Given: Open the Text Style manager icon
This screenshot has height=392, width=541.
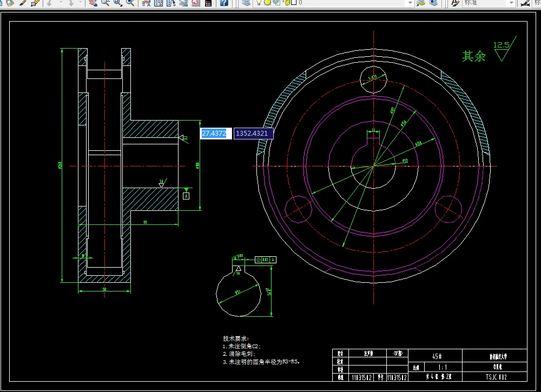Looking at the screenshot, I should coord(455,3).
